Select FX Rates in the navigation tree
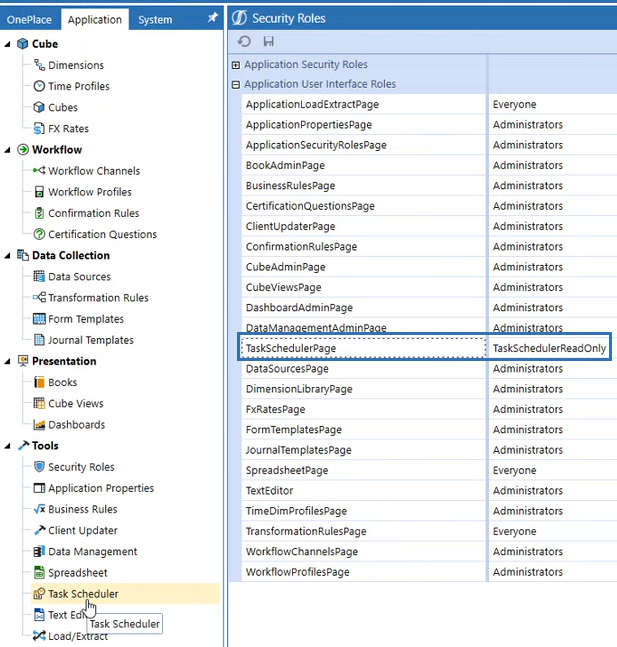The image size is (617, 647). 68,128
